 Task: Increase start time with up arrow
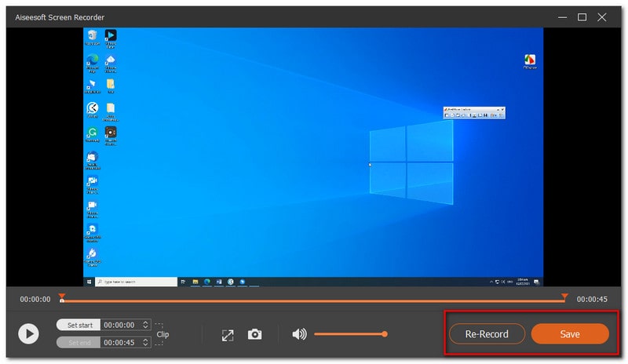click(x=145, y=322)
